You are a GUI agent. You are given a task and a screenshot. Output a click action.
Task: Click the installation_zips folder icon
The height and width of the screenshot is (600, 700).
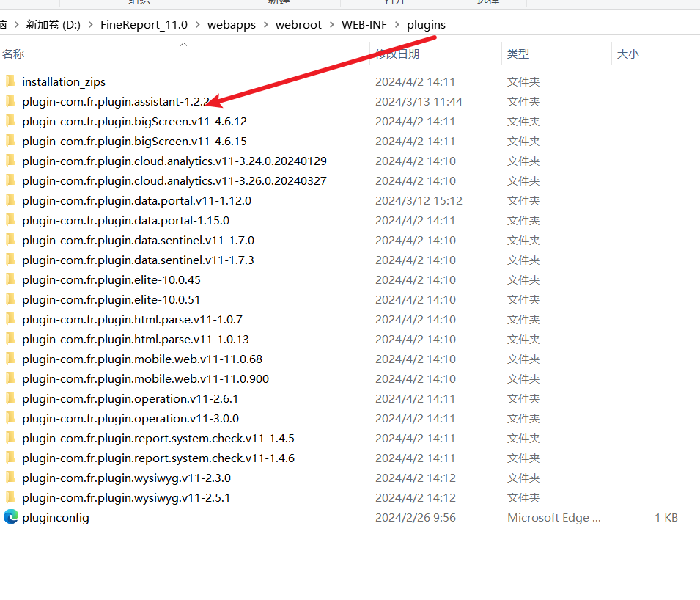pyautogui.click(x=10, y=81)
